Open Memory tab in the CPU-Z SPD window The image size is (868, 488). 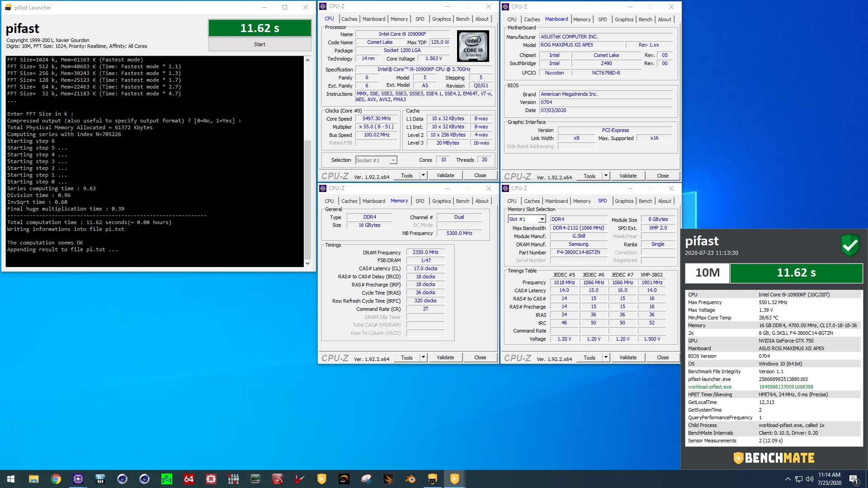[x=582, y=201]
